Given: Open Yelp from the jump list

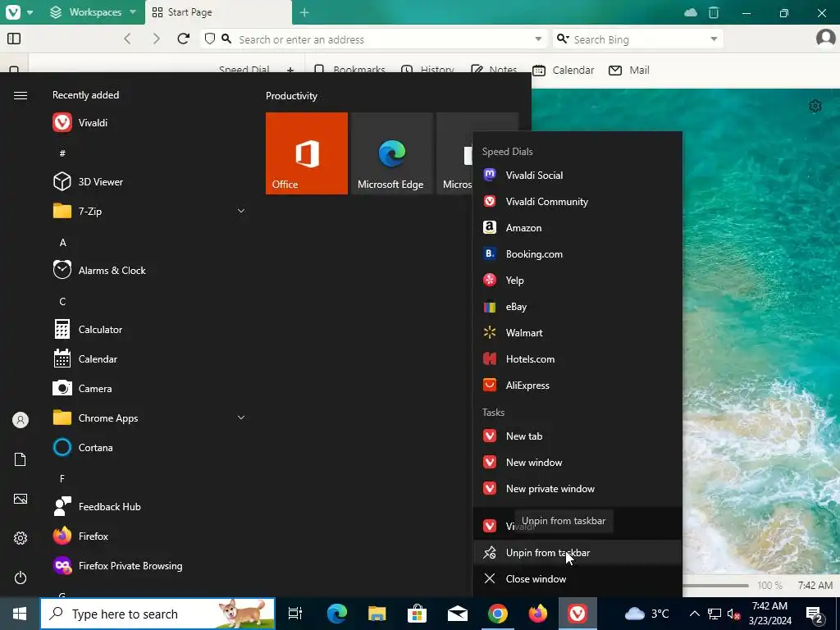Looking at the screenshot, I should 577,281.
